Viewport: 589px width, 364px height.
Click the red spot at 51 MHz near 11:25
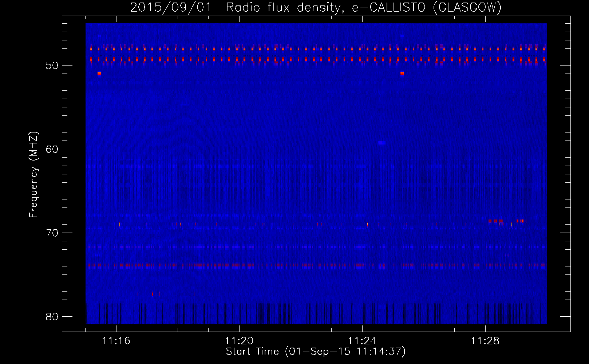[x=402, y=74]
